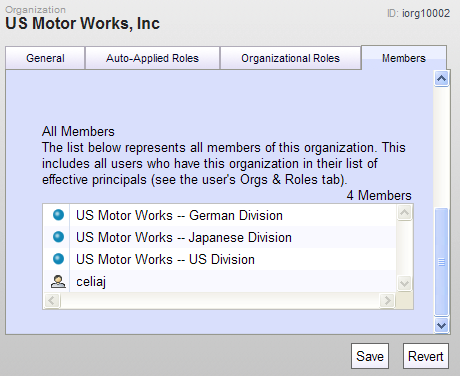Select US Motor Works -- German Division member
460x376 pixels.
pos(220,215)
